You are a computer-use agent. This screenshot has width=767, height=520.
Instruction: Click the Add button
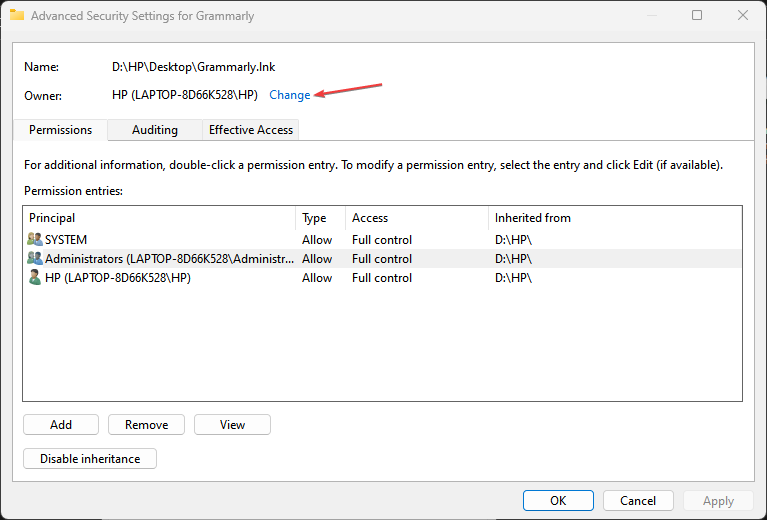tap(61, 425)
